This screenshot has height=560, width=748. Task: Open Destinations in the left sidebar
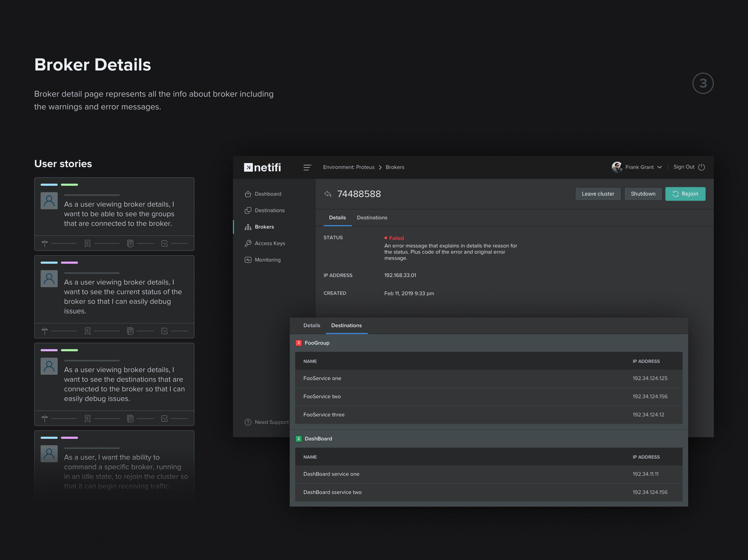point(269,210)
